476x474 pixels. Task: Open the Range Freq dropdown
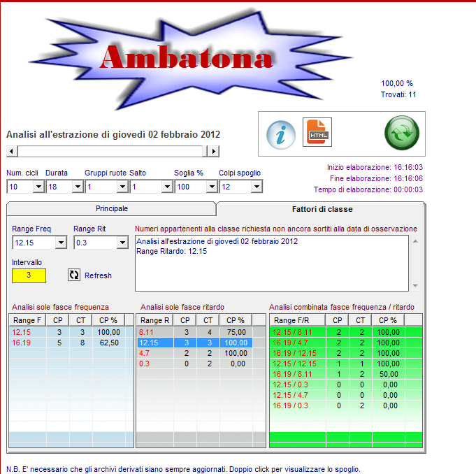pos(61,243)
